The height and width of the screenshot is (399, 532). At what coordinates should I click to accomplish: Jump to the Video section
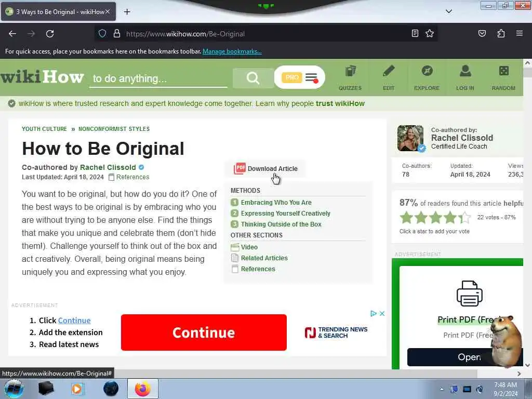pyautogui.click(x=249, y=247)
